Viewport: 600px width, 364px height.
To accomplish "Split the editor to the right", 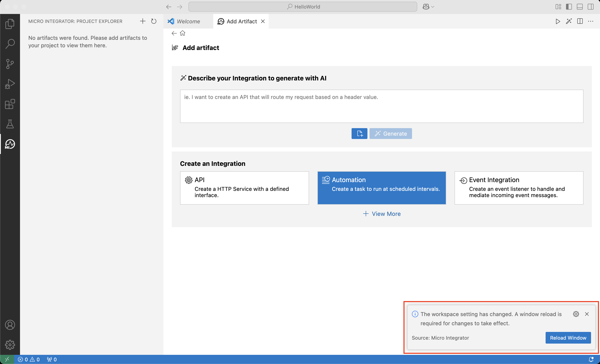I will tap(580, 21).
